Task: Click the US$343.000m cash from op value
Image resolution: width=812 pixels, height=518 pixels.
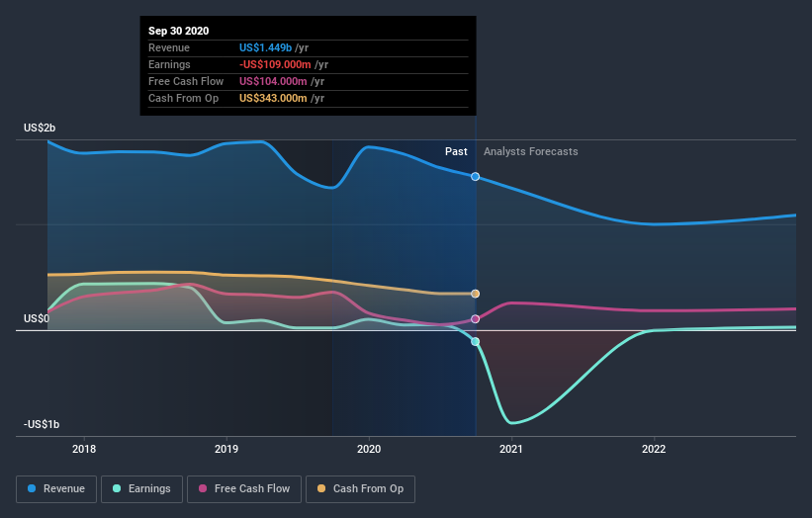Action: pyautogui.click(x=273, y=98)
